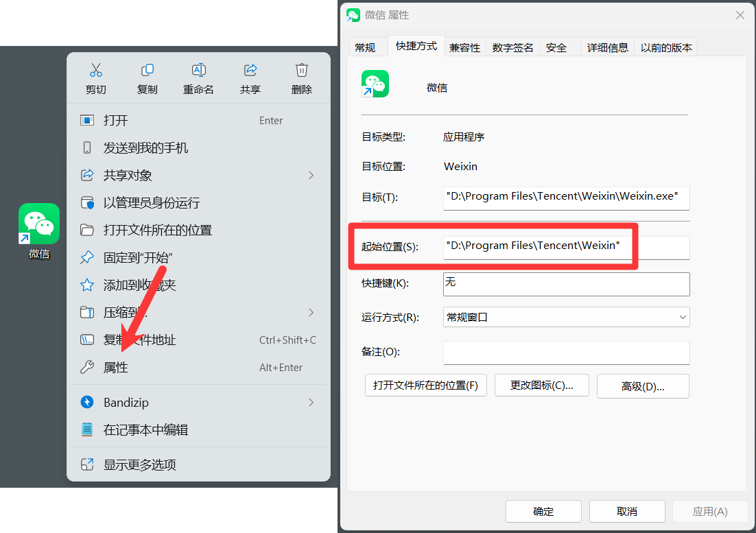Viewport: 756px width, 533px height.
Task: Click the Bandizip blue icon
Action: (x=87, y=402)
